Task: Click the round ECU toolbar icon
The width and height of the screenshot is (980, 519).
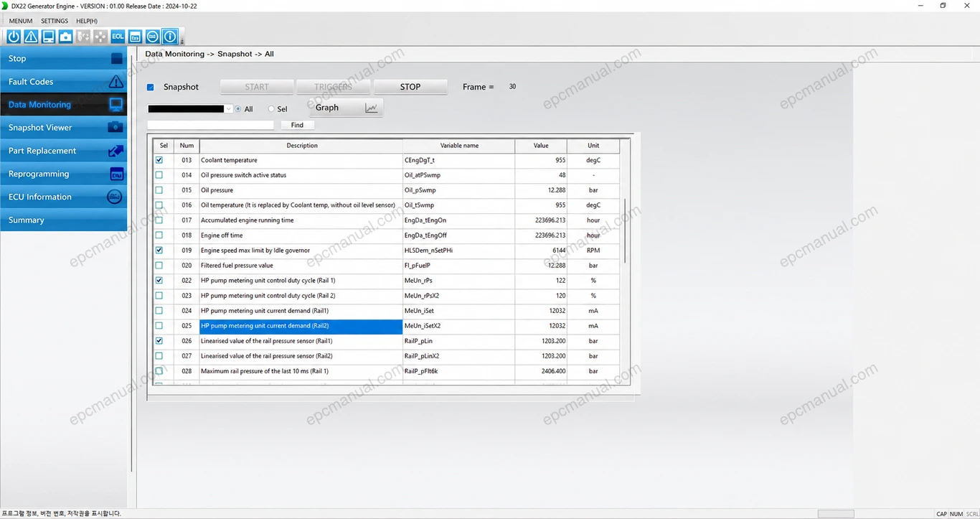Action: pyautogui.click(x=152, y=36)
